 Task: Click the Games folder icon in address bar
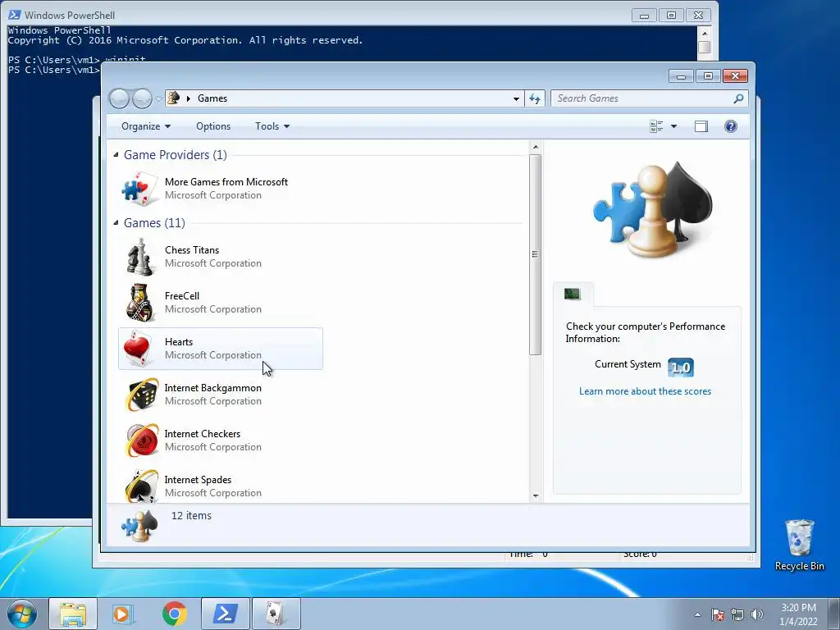pyautogui.click(x=174, y=98)
